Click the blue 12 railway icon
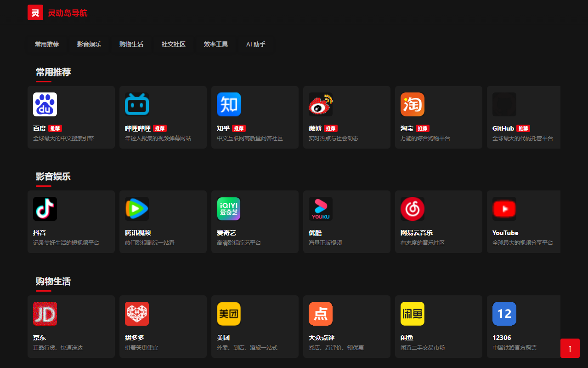Screen dimensions: 588x368 pos(504,314)
